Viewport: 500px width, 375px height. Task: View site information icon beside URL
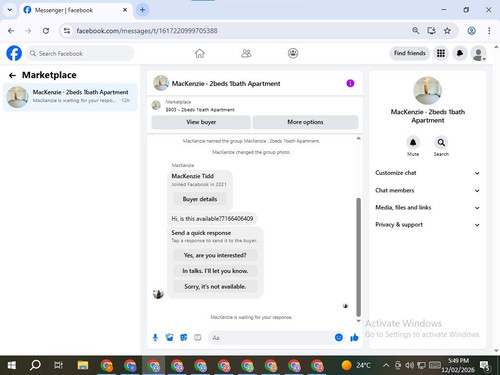coord(67,31)
